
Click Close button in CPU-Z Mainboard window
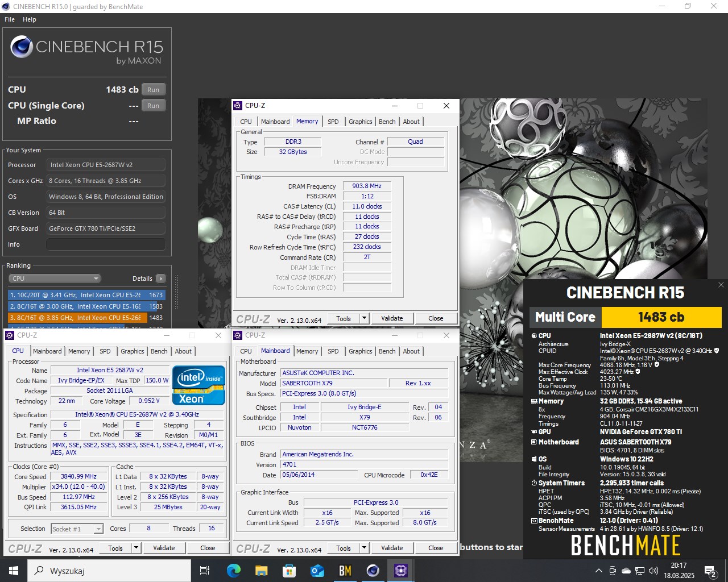pos(436,548)
